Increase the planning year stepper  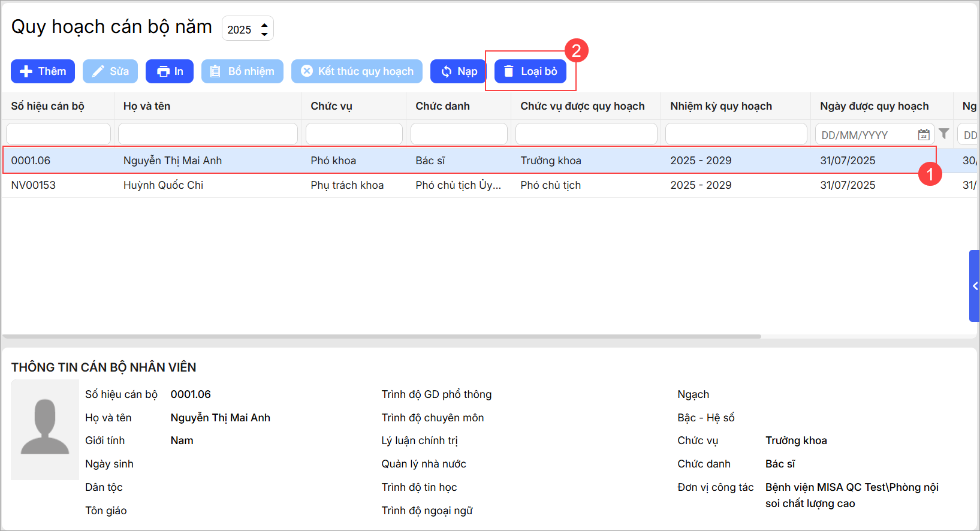[x=264, y=24]
